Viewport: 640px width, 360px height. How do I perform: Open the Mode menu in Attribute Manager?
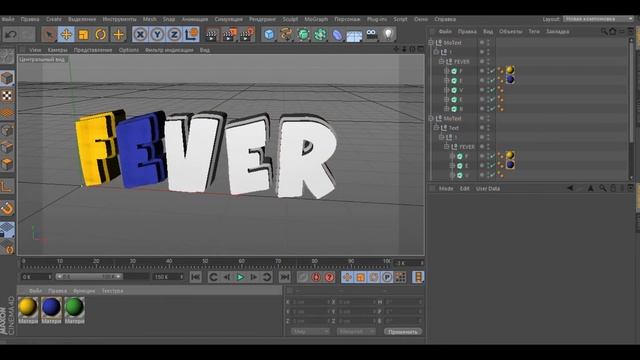(446, 189)
